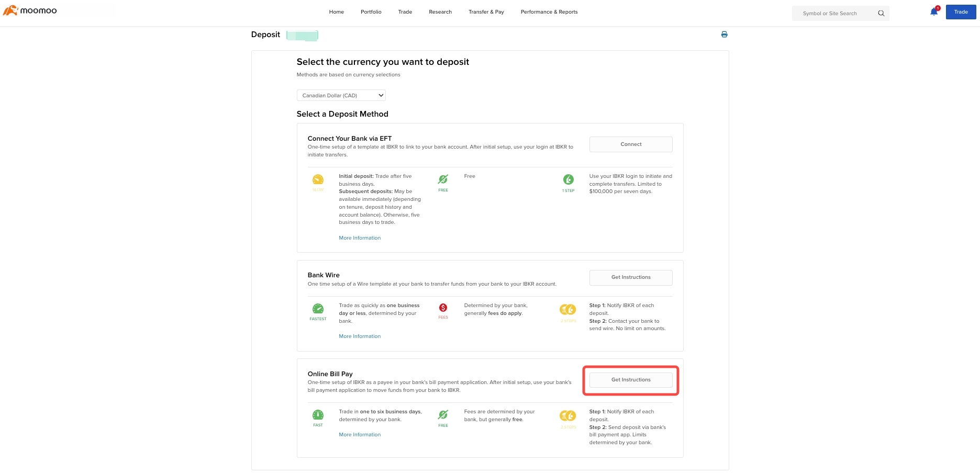980x474 pixels.
Task: Click the search magnifier icon
Action: point(881,13)
